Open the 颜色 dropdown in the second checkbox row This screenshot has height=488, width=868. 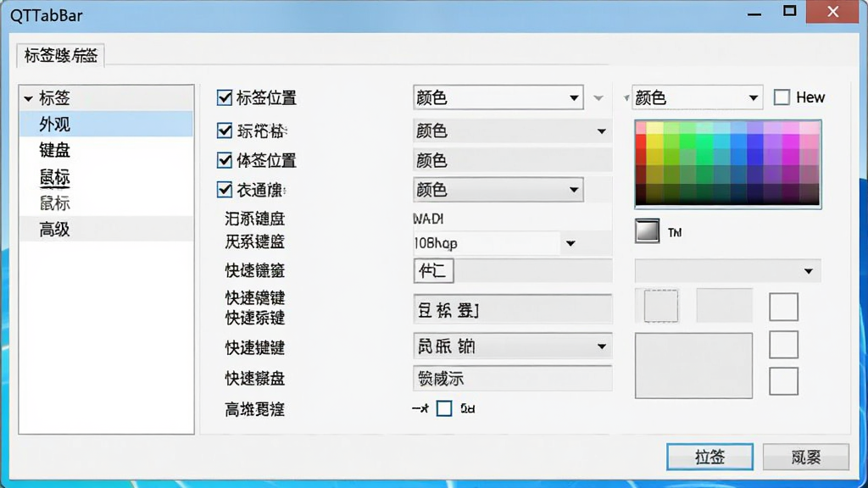513,131
